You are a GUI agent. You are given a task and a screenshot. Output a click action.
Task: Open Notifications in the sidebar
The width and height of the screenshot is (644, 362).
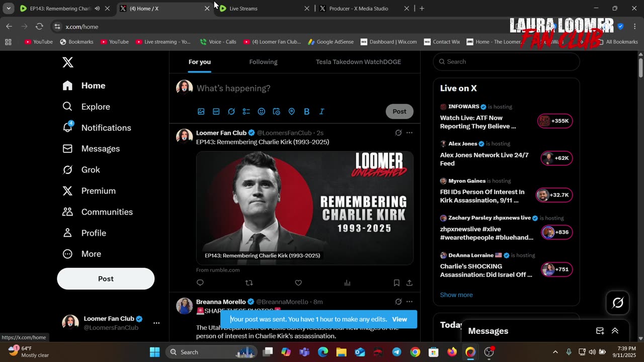(97, 128)
